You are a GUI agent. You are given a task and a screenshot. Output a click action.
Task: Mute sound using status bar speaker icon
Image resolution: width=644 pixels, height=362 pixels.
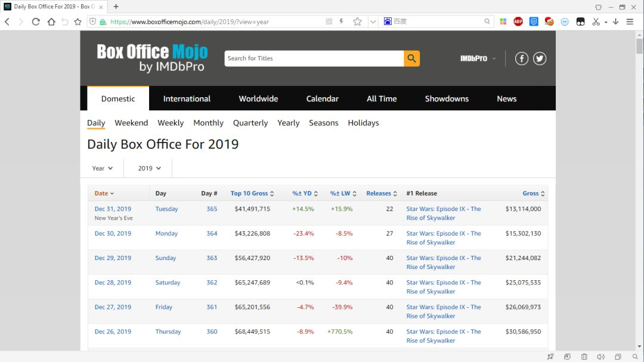(x=601, y=357)
